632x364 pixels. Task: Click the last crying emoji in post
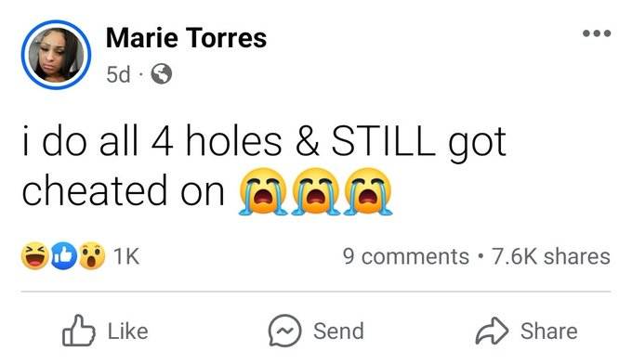click(x=368, y=191)
